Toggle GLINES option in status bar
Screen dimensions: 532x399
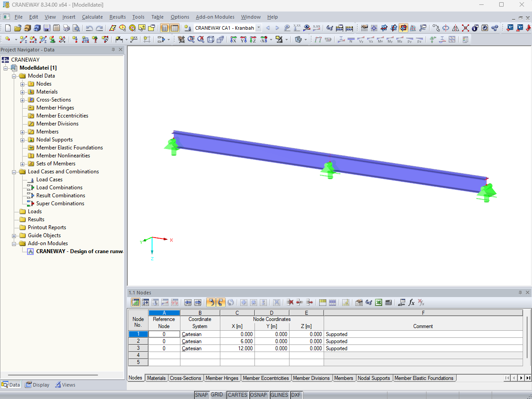pos(279,395)
